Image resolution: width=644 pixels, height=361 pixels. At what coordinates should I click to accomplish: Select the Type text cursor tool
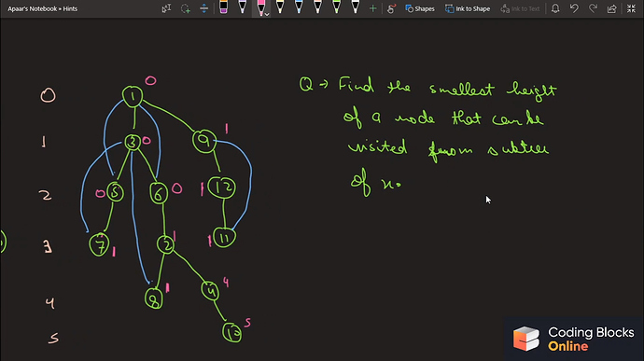(166, 8)
